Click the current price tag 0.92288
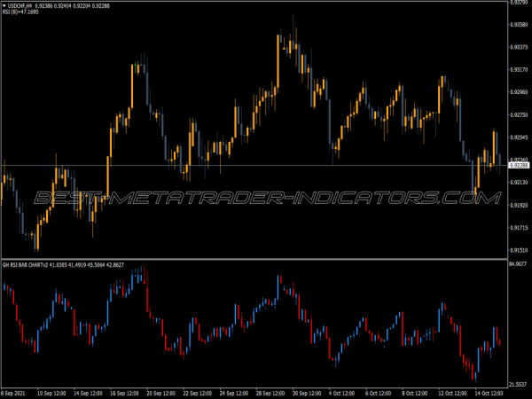The image size is (532, 399). click(x=519, y=165)
